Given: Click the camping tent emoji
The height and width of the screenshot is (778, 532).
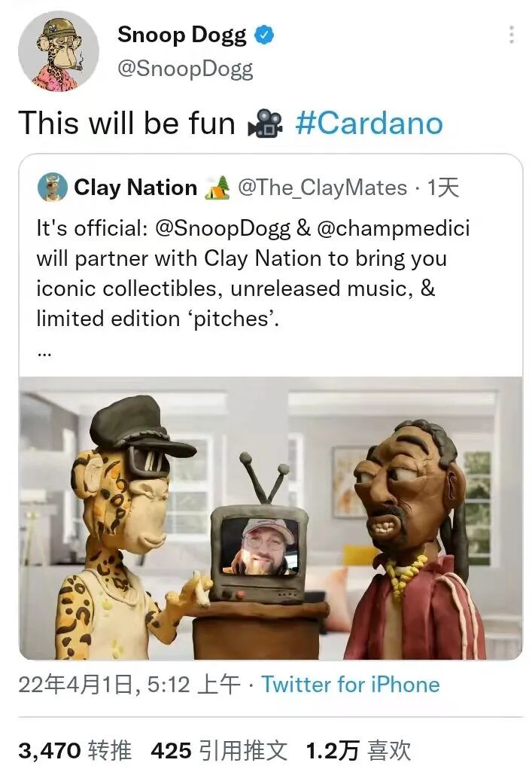Looking at the screenshot, I should coord(217,188).
